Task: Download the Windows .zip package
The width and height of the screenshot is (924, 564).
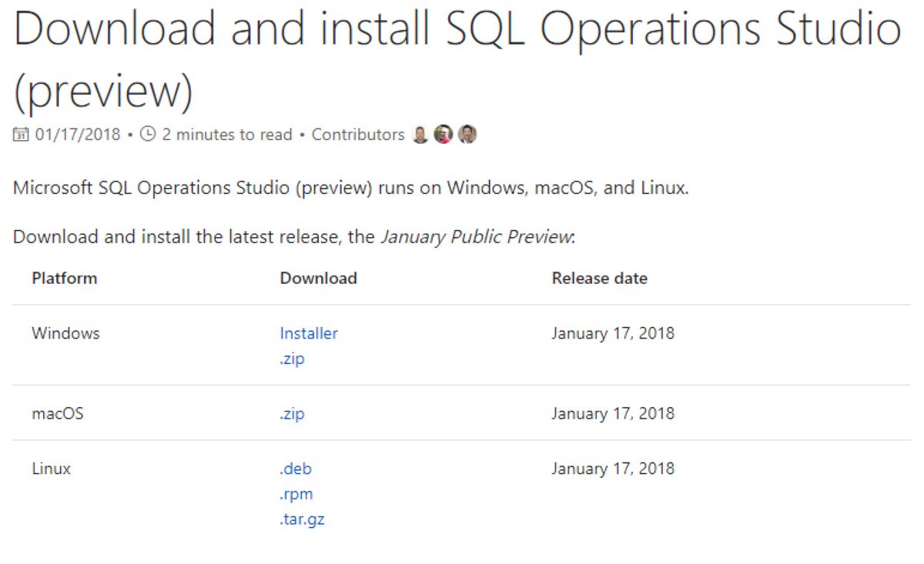Action: [292, 359]
